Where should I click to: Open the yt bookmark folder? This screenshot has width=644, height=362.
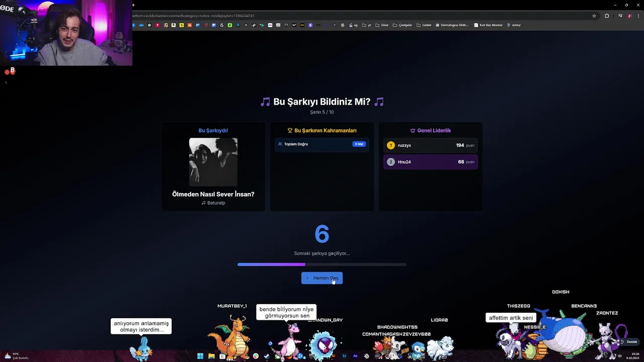pos(367,25)
